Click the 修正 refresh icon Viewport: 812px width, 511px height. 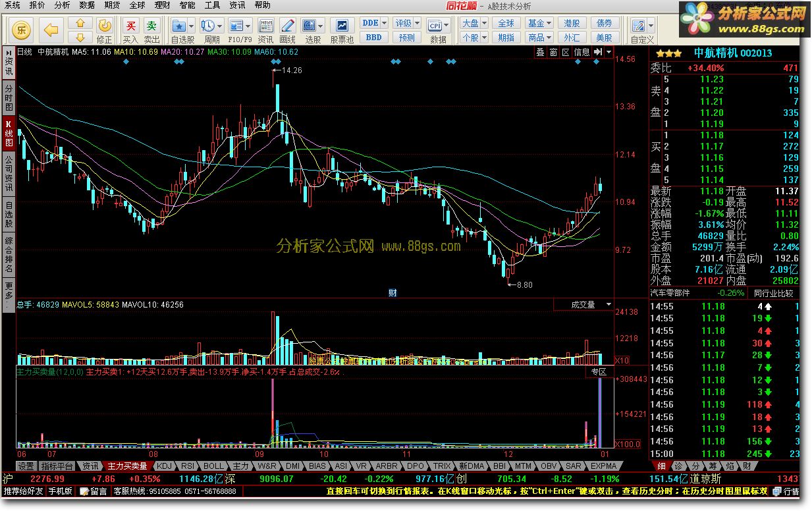click(x=105, y=26)
